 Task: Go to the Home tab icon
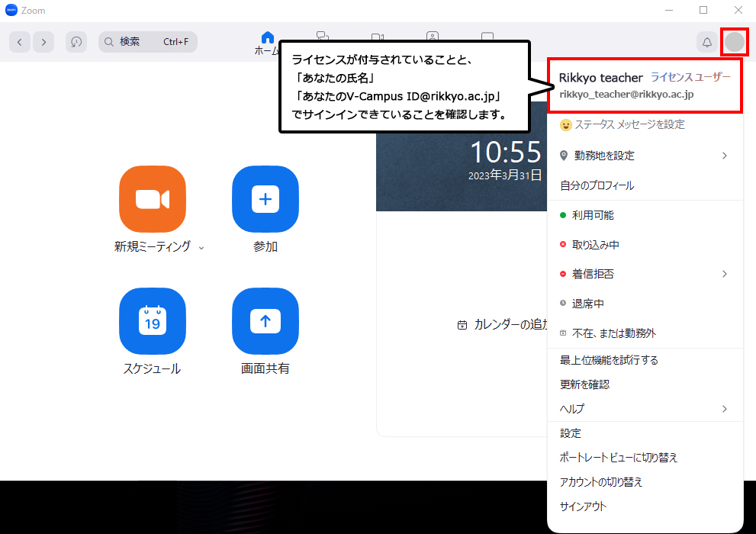[267, 38]
